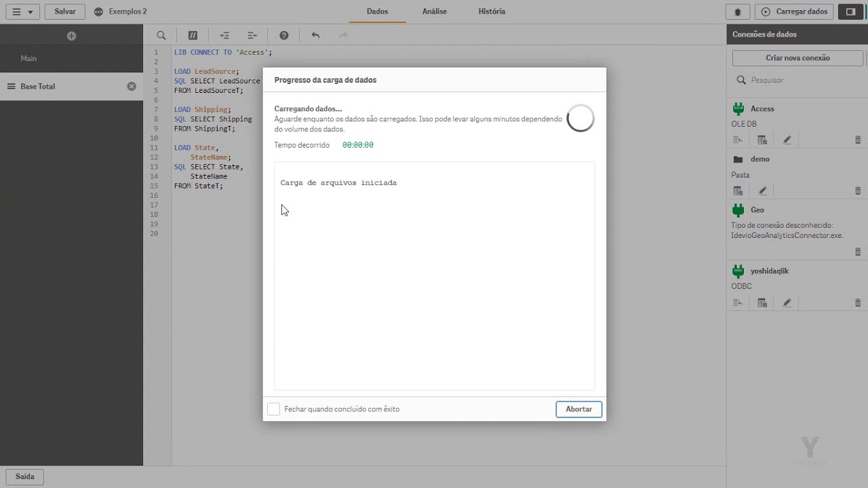Screen dimensions: 868x488
Task: Delete the demo connection with trash icon
Action: tap(858, 191)
